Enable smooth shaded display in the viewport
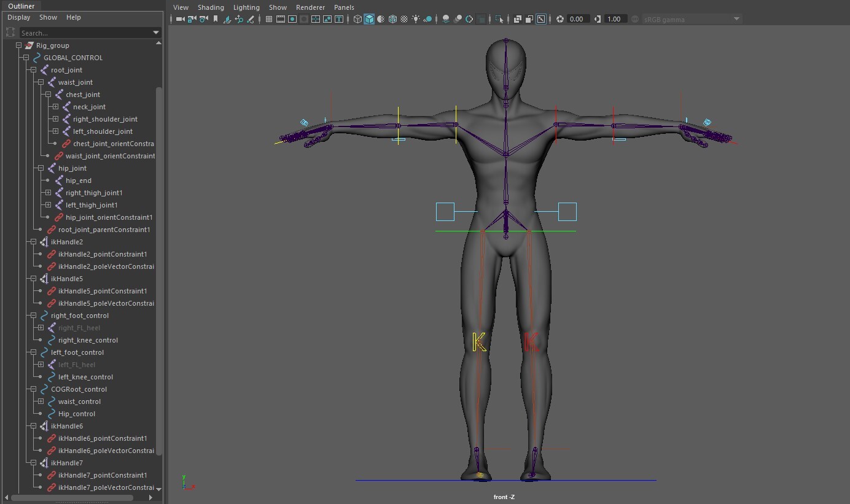Image resolution: width=850 pixels, height=504 pixels. click(x=368, y=19)
